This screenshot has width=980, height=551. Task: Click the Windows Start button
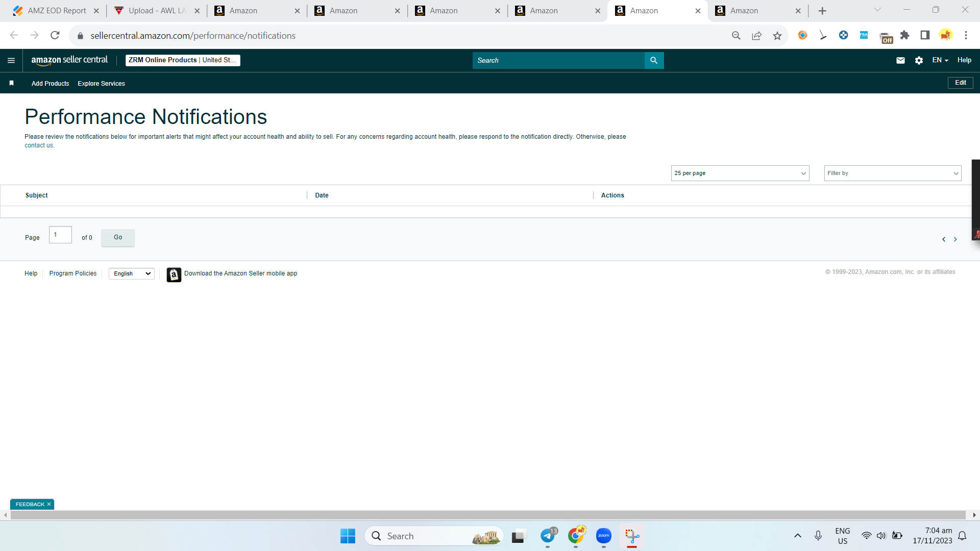point(348,536)
